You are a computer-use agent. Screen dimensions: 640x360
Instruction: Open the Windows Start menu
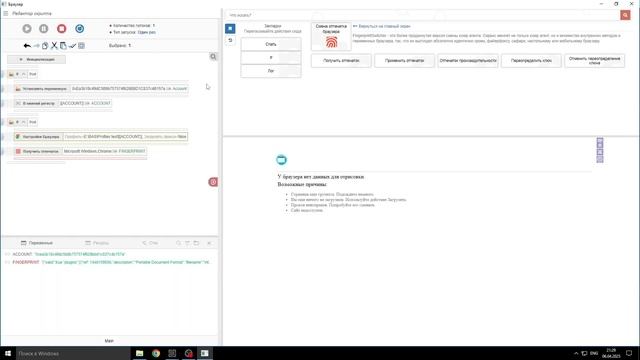[8, 353]
